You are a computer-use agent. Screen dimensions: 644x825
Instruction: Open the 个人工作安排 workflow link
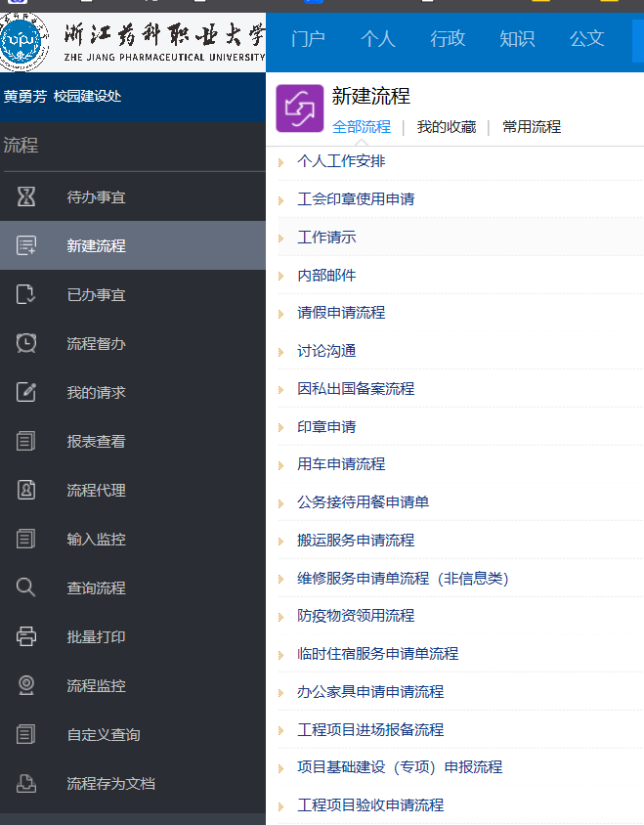[341, 161]
